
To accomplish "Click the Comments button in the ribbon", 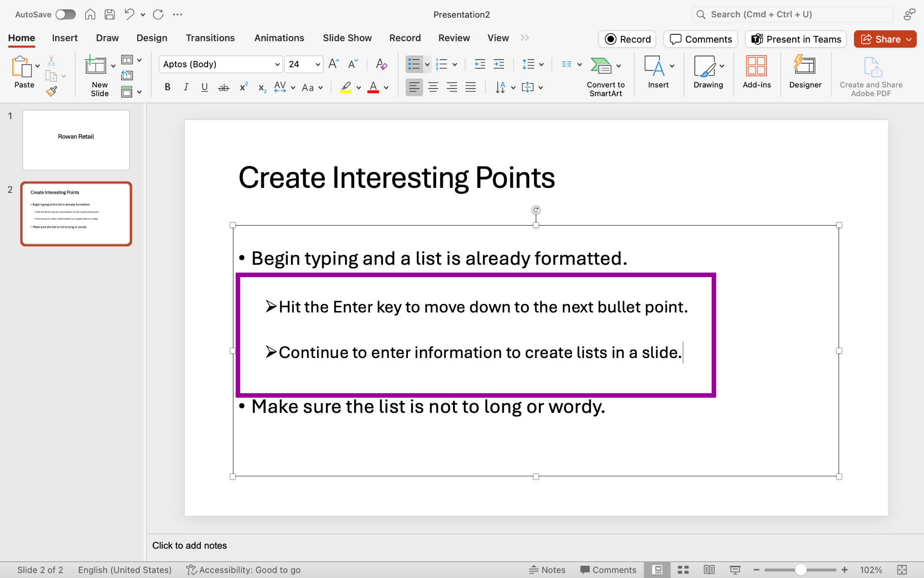I will (700, 39).
